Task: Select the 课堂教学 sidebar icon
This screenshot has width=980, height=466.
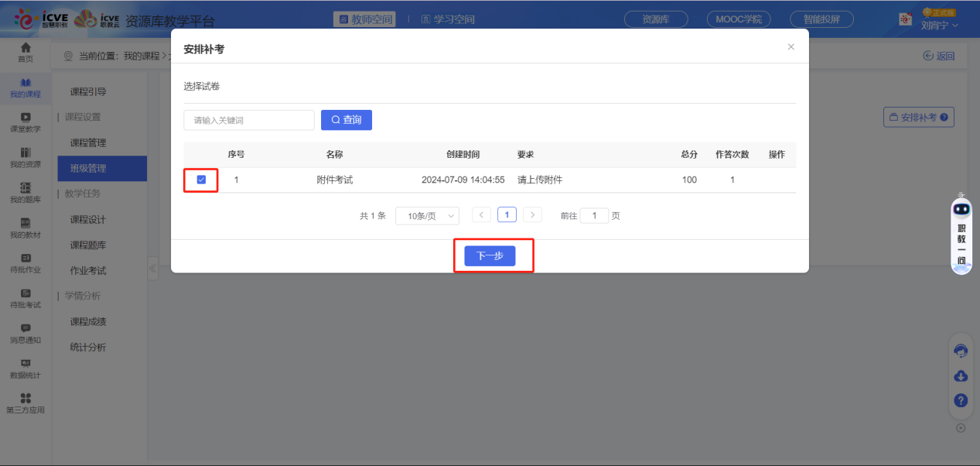Action: coord(26,122)
